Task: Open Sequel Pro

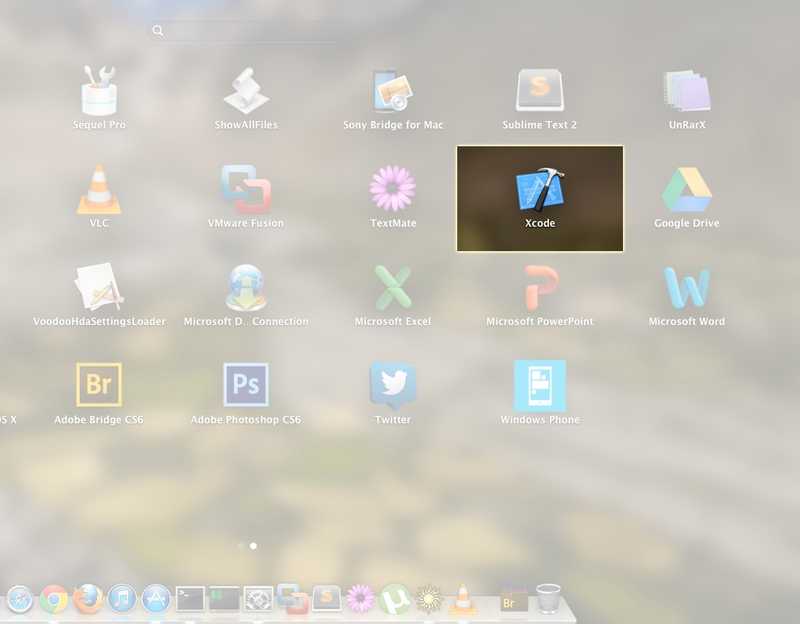Action: pyautogui.click(x=98, y=90)
